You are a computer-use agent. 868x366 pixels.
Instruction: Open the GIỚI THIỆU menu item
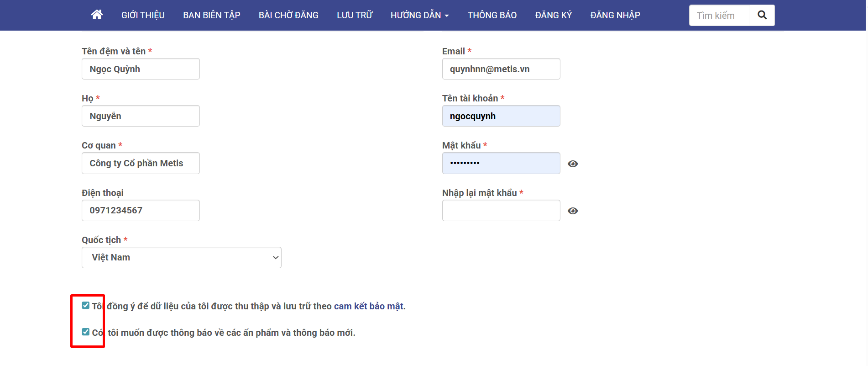[143, 15]
